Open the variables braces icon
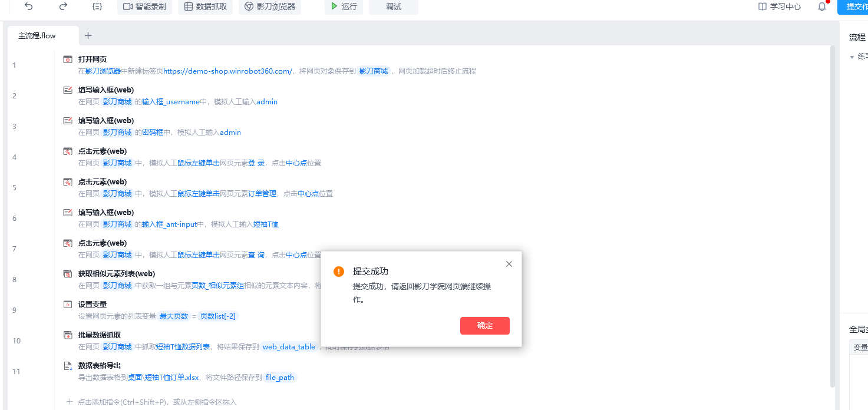This screenshot has height=410, width=868. (x=97, y=6)
